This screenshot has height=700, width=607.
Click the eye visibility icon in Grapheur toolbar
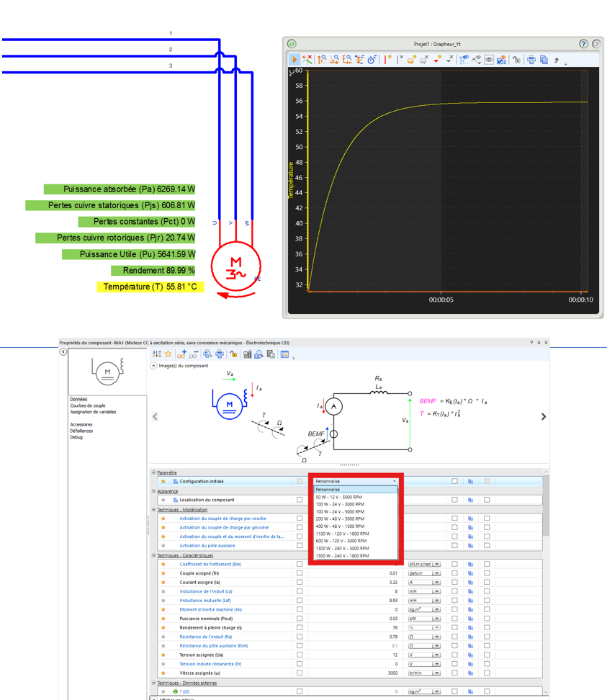[489, 60]
